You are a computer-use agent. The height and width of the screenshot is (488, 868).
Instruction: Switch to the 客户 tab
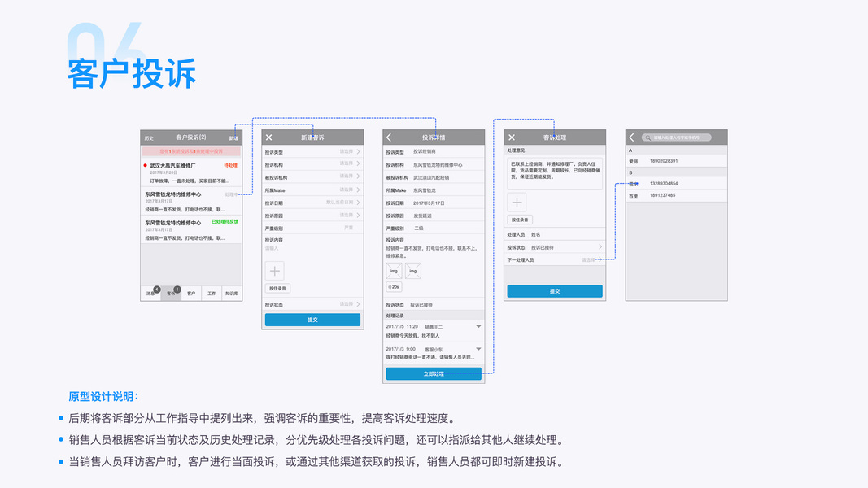pyautogui.click(x=191, y=294)
